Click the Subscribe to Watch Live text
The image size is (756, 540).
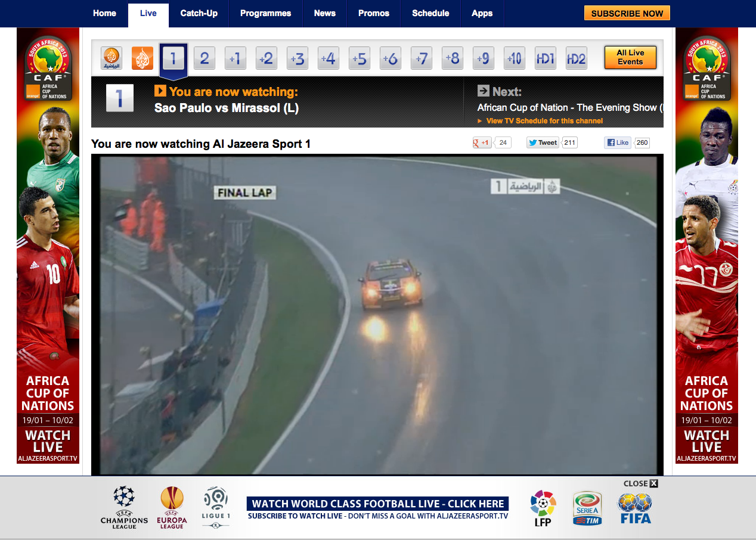point(295,516)
